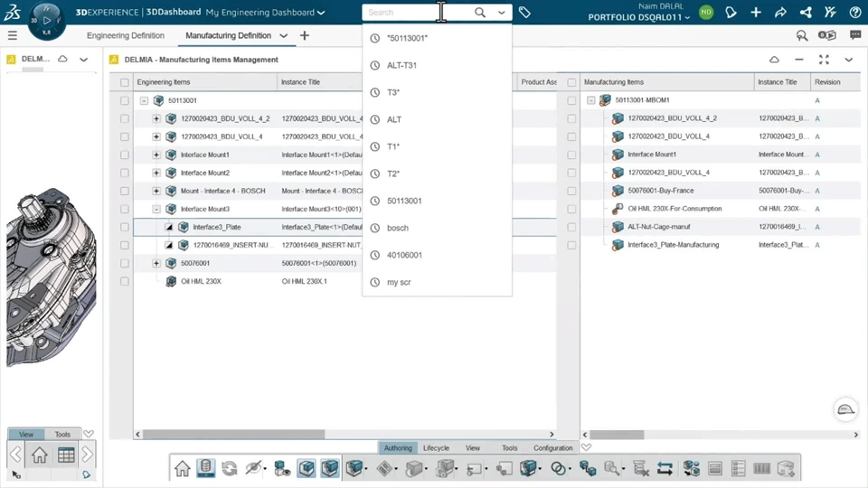
Task: Click the swap arrows icon in authoring toolbar
Action: pos(665,469)
